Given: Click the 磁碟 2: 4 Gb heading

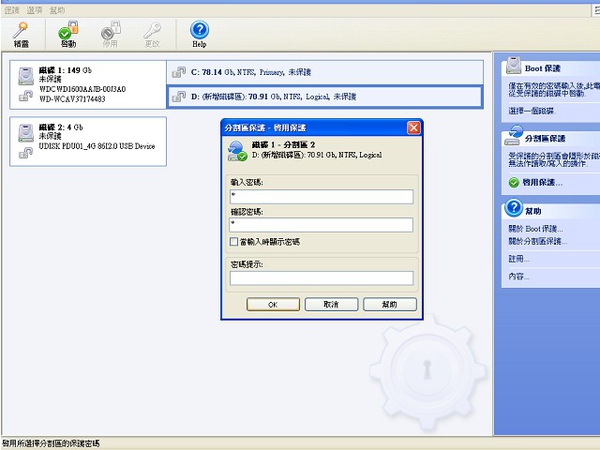Looking at the screenshot, I should (x=61, y=127).
